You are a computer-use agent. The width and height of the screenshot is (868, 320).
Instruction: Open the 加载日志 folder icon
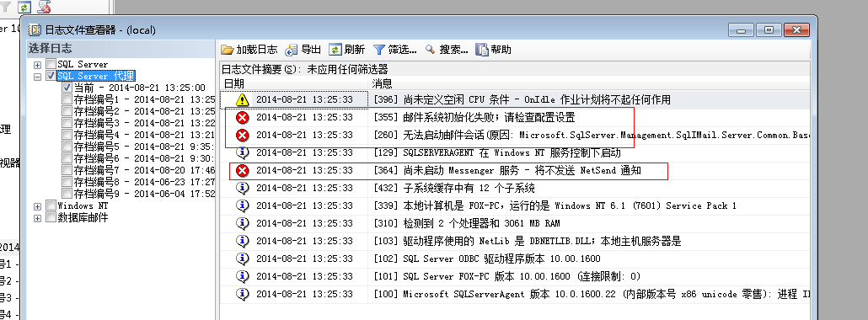227,50
